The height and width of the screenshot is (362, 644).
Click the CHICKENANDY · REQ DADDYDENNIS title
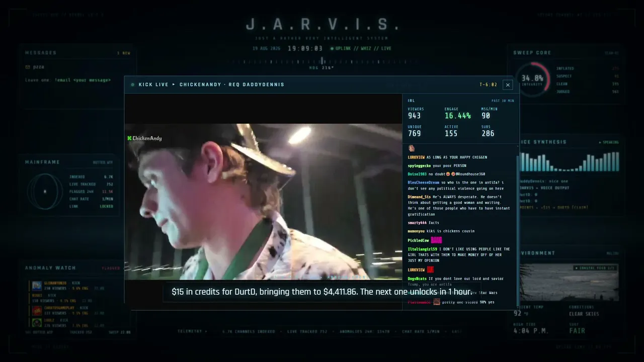(x=232, y=84)
